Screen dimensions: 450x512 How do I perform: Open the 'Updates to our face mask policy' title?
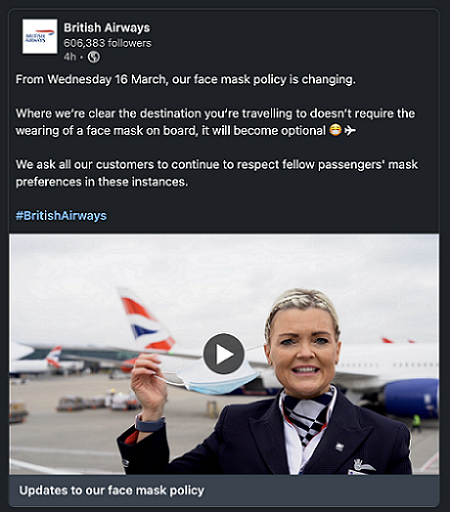coord(112,490)
